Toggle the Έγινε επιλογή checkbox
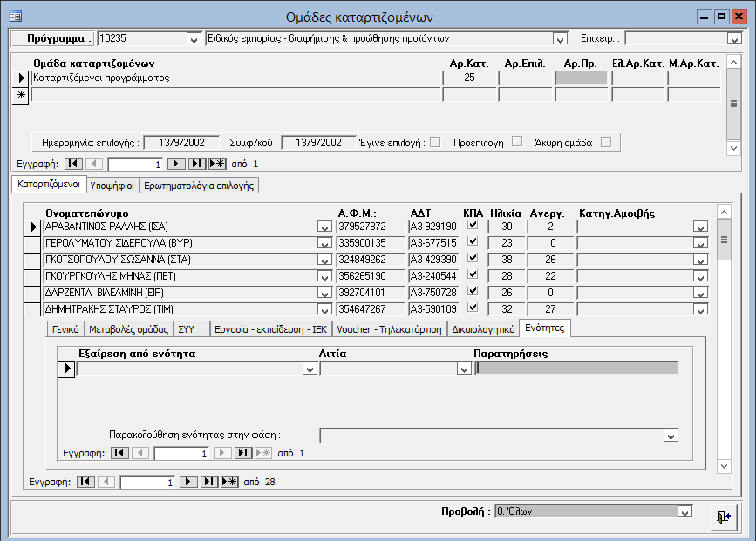This screenshot has width=756, height=541. [x=435, y=142]
